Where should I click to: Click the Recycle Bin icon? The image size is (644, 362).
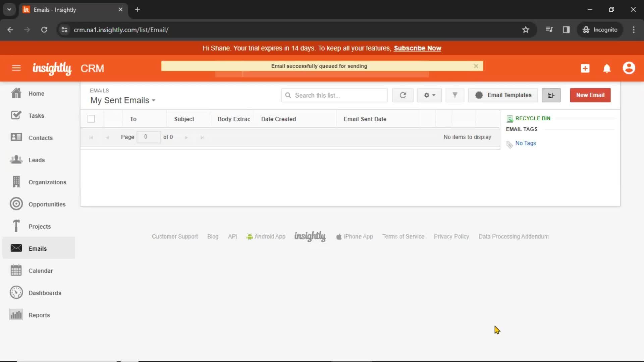[509, 118]
